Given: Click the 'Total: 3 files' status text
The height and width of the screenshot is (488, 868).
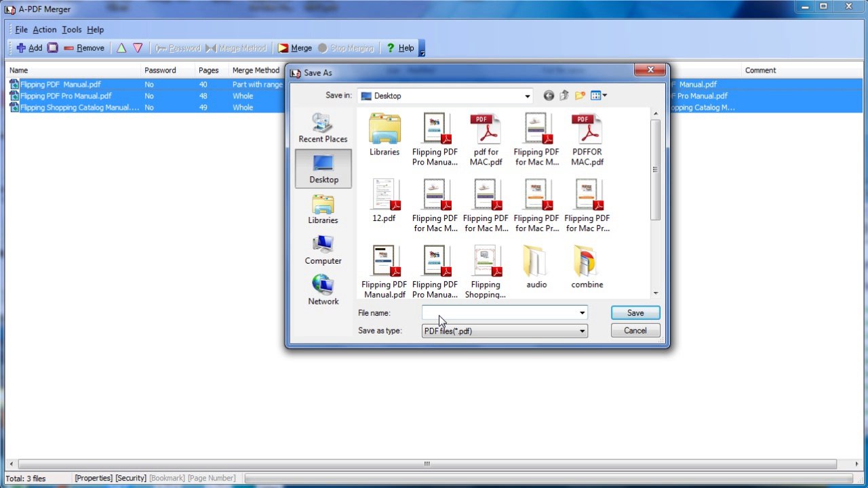Looking at the screenshot, I should click(26, 479).
